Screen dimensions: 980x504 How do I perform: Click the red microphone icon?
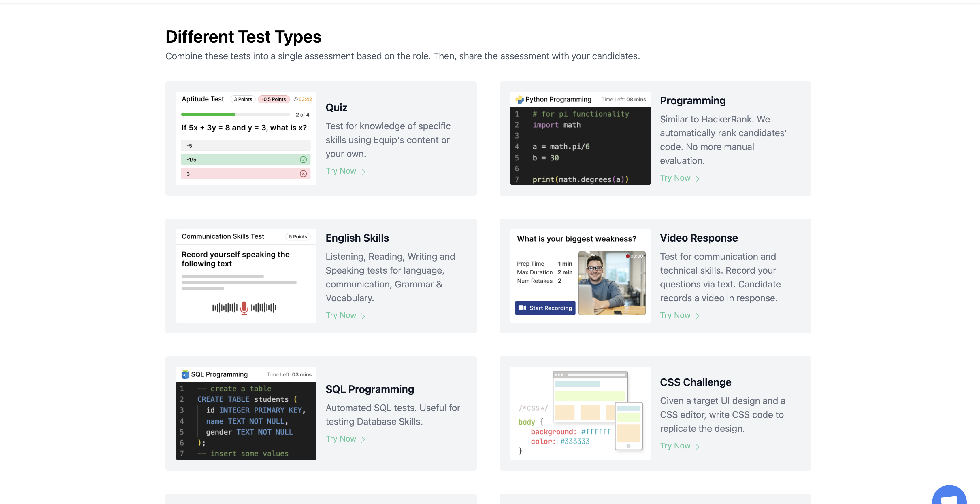coord(244,308)
